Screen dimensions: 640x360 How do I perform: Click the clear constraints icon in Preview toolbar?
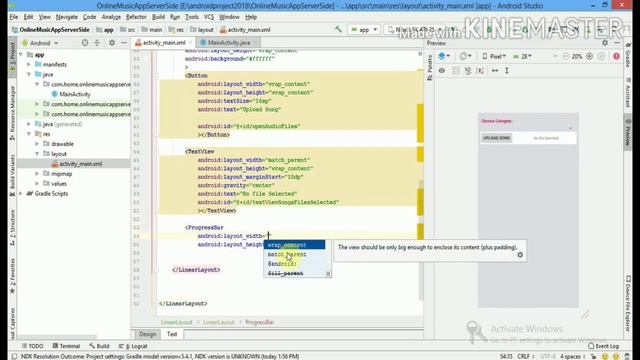click(468, 71)
